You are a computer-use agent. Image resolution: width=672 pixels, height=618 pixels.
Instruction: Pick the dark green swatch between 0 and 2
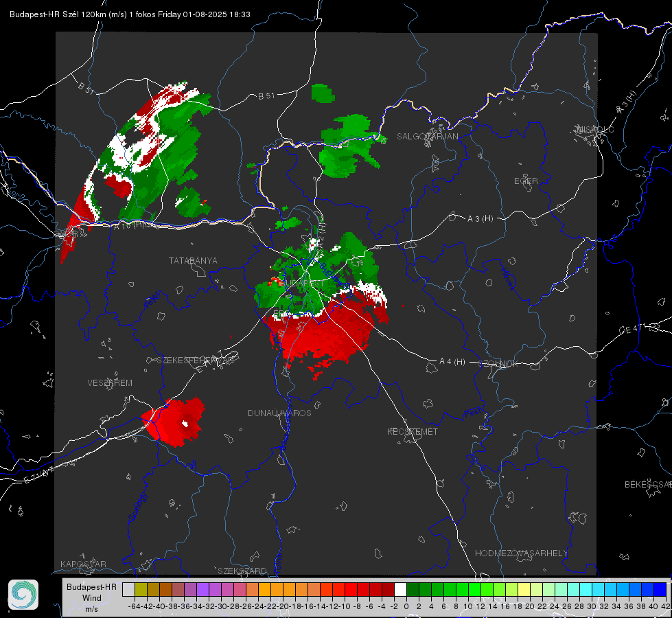point(413,589)
